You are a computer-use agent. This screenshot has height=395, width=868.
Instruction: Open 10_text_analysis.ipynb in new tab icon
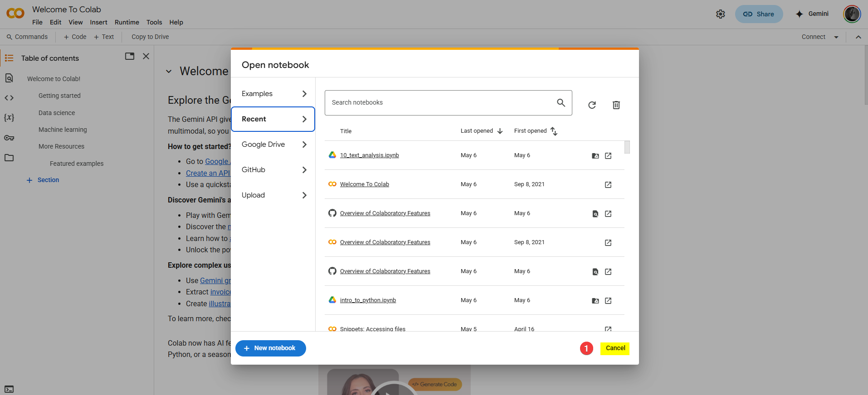click(x=608, y=156)
